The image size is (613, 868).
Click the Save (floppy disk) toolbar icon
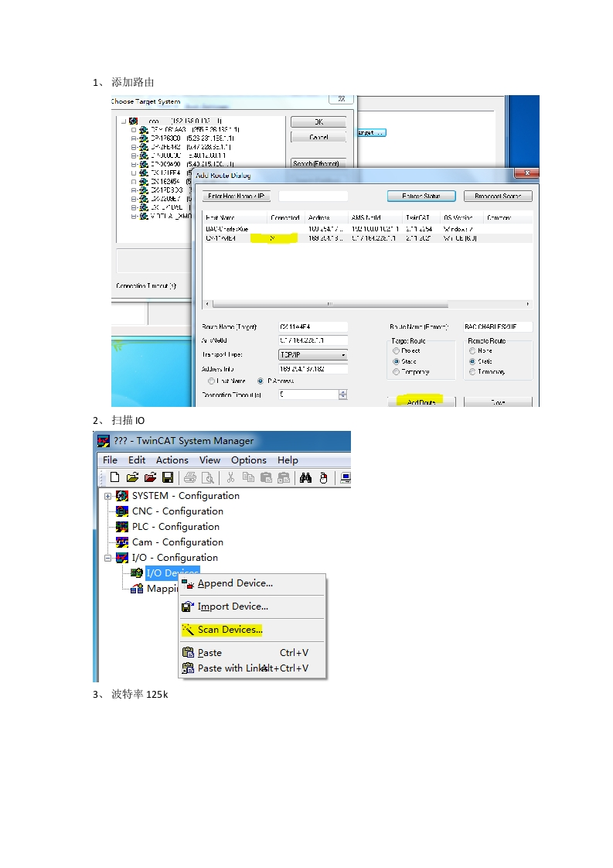(168, 478)
